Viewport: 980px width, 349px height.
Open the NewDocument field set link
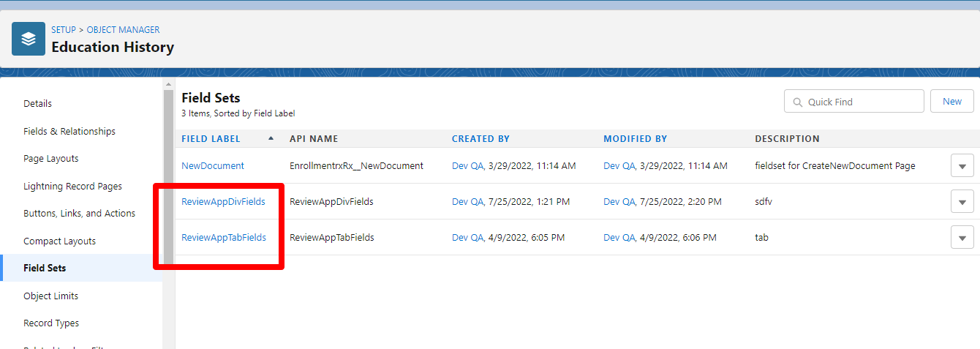213,166
